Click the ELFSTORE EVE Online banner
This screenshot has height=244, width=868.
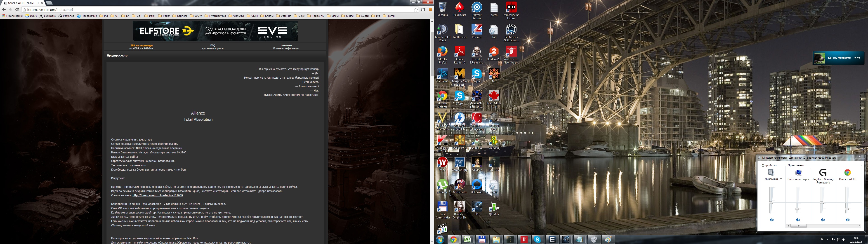(x=215, y=31)
